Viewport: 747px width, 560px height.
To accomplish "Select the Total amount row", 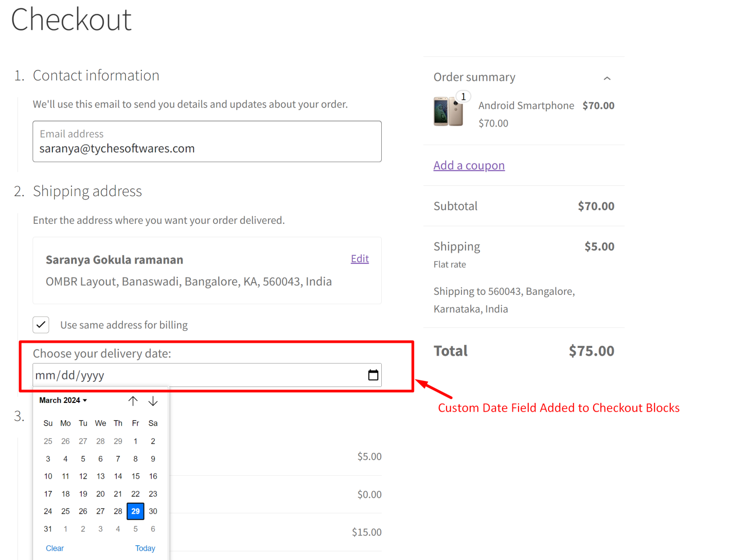I will 523,350.
